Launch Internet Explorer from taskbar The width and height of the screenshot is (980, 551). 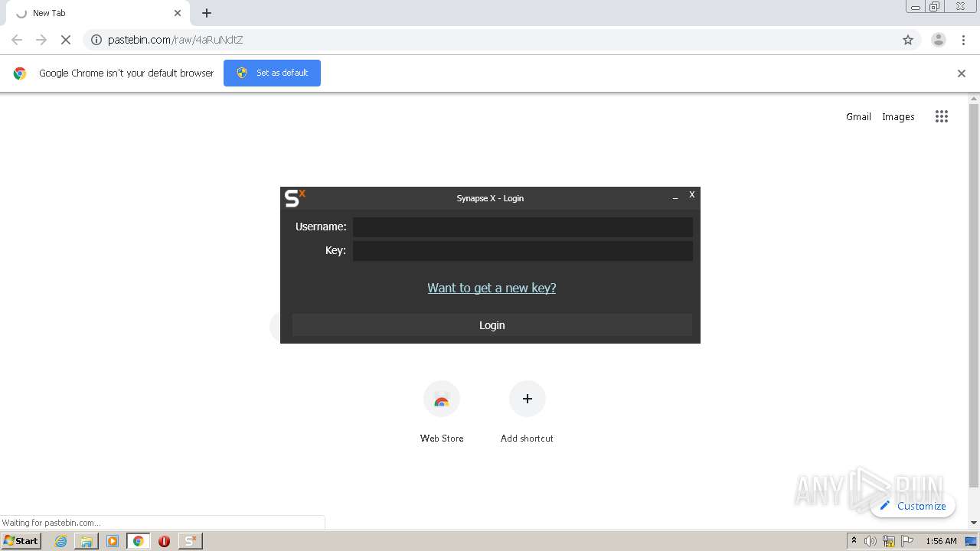(61, 541)
